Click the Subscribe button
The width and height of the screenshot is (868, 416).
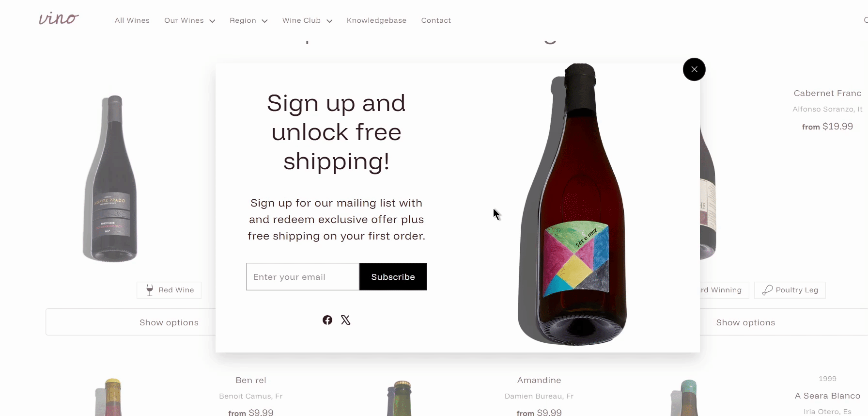coord(393,277)
